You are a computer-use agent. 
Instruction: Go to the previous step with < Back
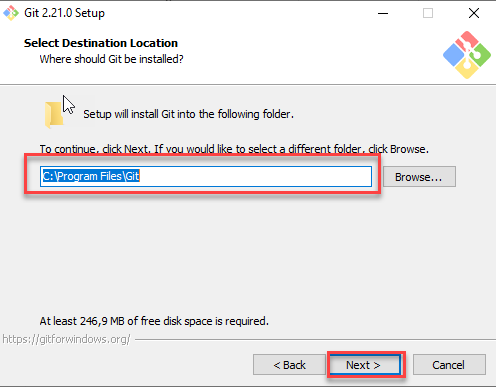coord(289,365)
